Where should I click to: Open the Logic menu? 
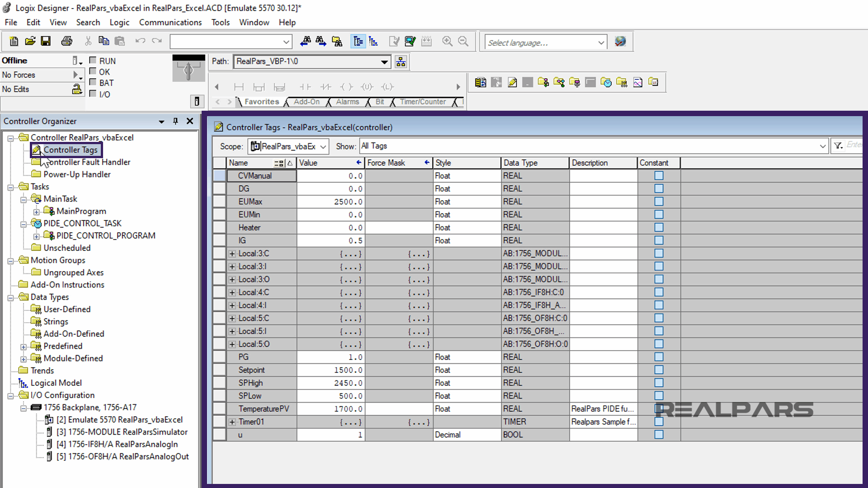[x=119, y=22]
